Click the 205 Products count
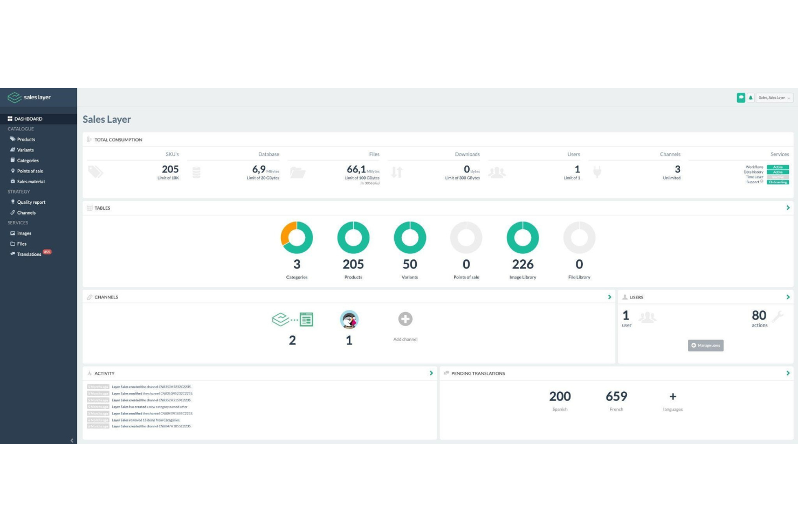798x532 pixels. click(x=353, y=264)
